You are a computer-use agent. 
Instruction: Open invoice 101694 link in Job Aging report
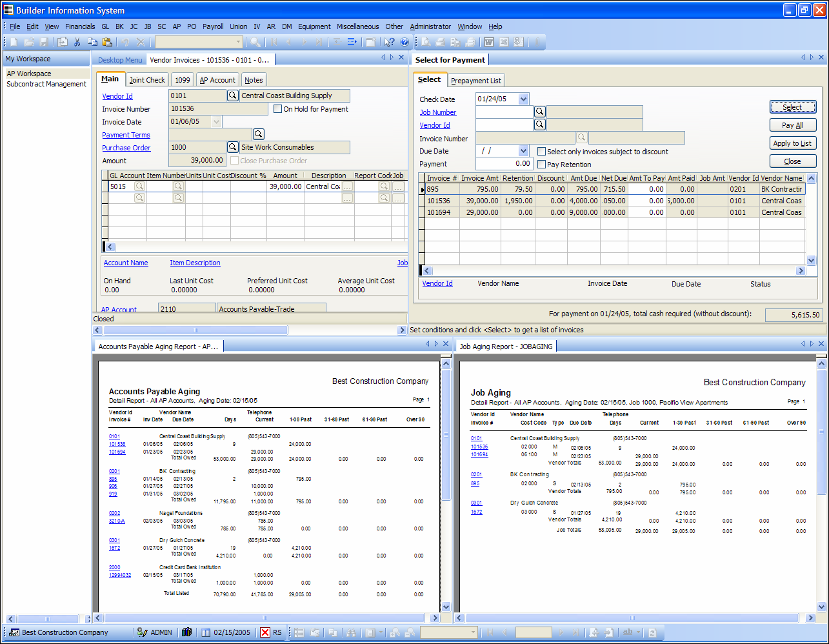(479, 454)
